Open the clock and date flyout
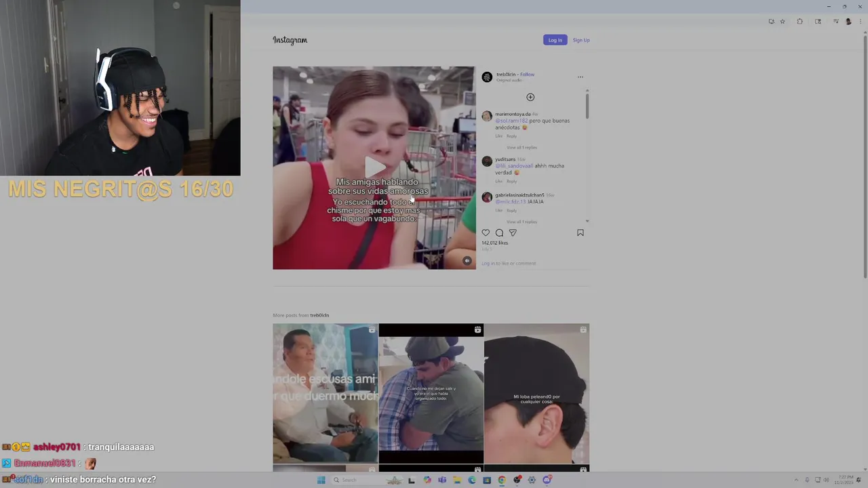This screenshot has height=488, width=868. (x=844, y=480)
